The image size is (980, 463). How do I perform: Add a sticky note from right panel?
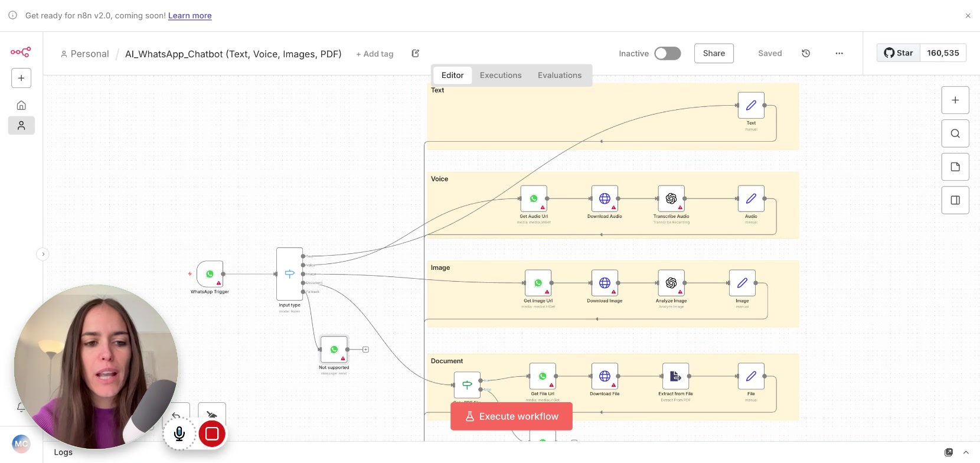point(955,167)
